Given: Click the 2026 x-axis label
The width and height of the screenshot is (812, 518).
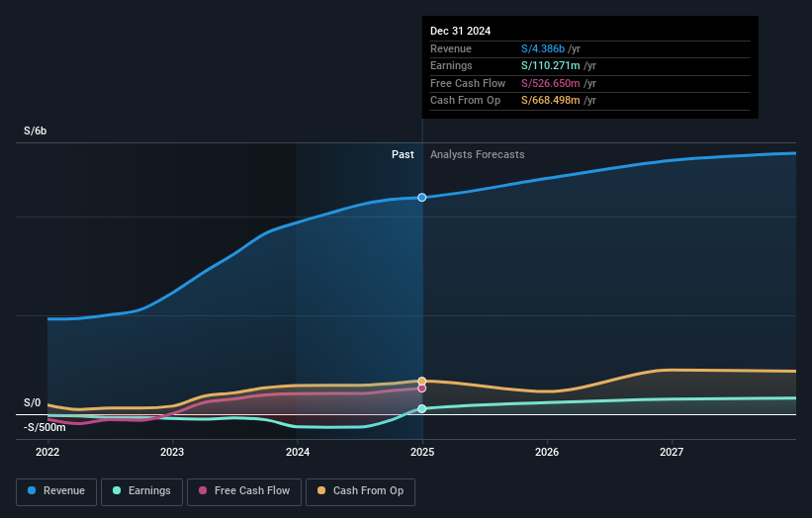Looking at the screenshot, I should tap(547, 453).
